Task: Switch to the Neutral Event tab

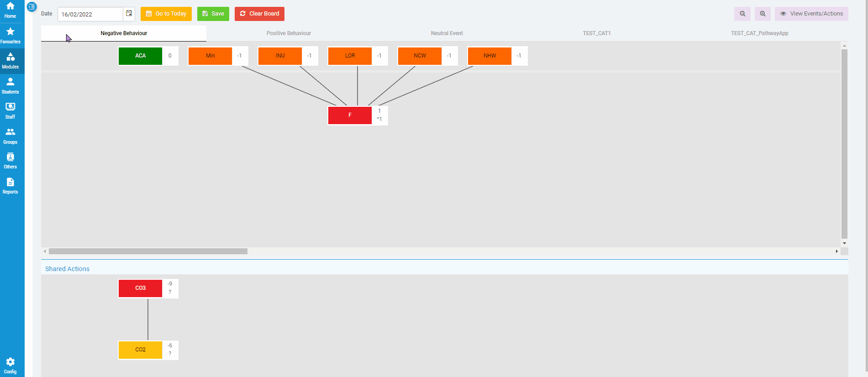Action: coord(447,33)
